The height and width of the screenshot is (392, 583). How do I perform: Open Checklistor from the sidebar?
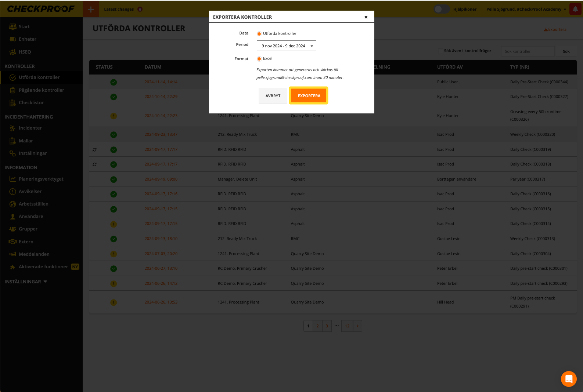pos(31,103)
